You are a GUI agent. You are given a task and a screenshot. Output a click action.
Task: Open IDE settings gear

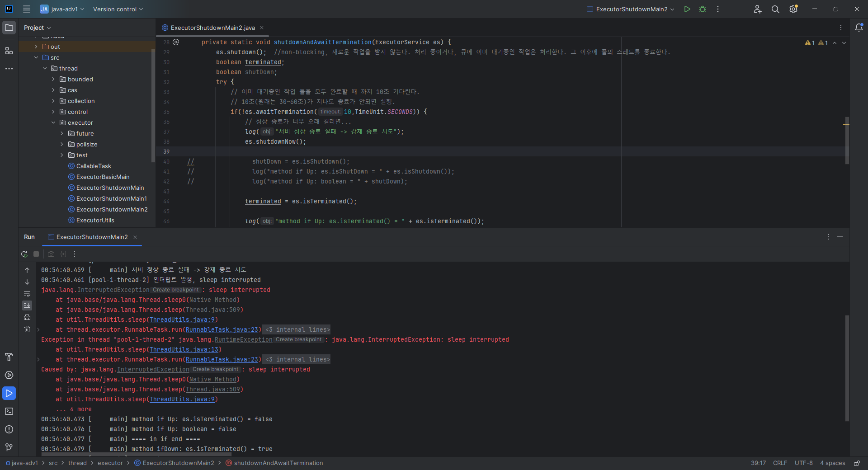(x=793, y=9)
